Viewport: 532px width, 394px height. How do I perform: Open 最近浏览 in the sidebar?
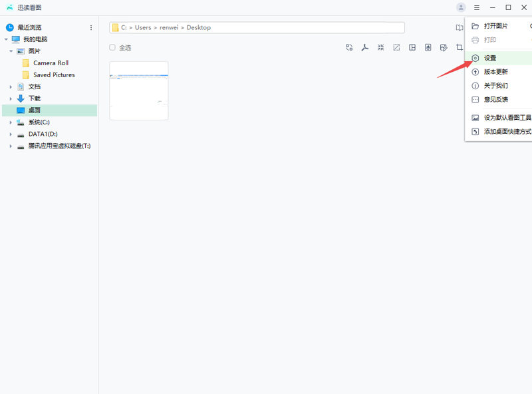29,27
